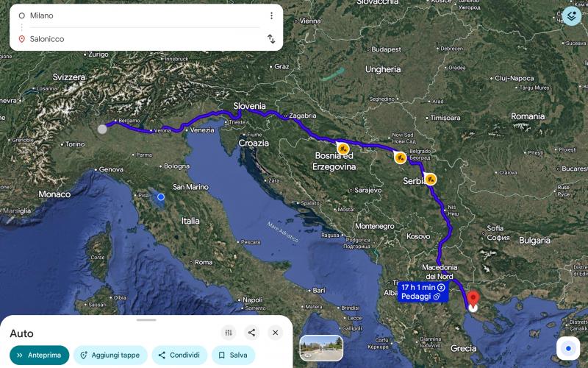Click the Graz city label

(x=282, y=66)
